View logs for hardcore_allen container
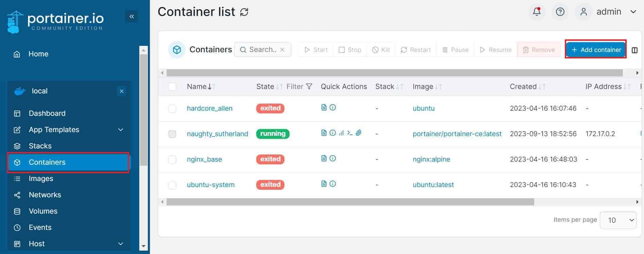The image size is (644, 254). tap(324, 107)
